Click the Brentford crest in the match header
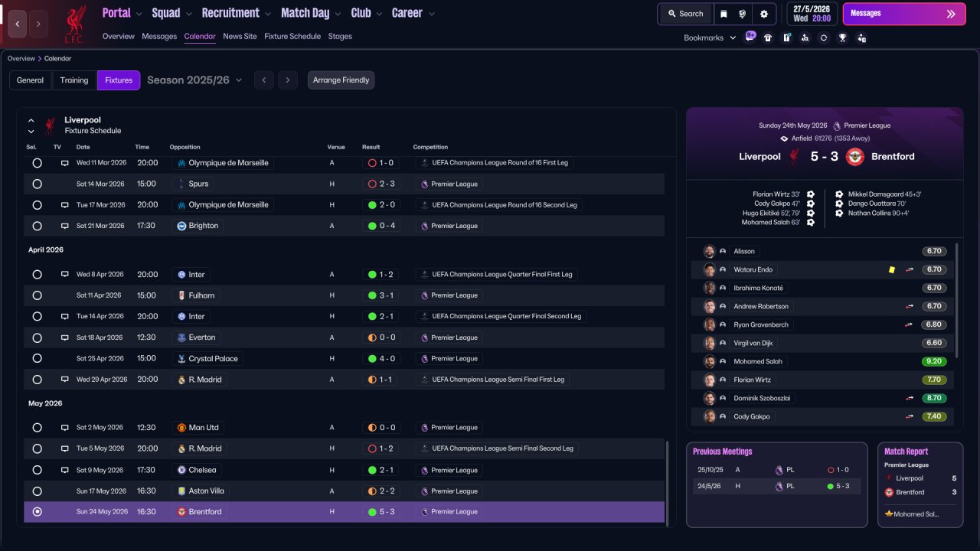Screen dimensions: 980x551 [x=855, y=156]
